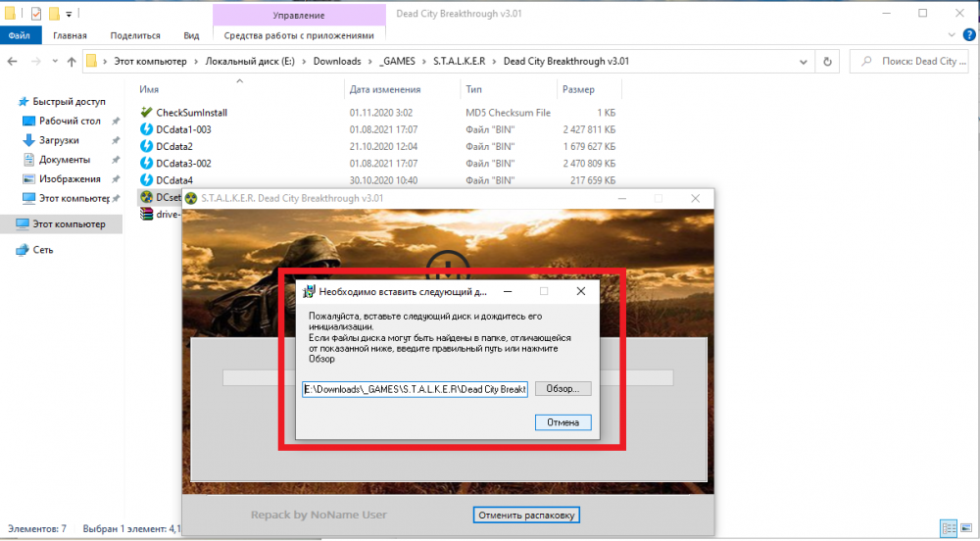
Task: Select the Управление contextual tab header
Action: pyautogui.click(x=299, y=15)
